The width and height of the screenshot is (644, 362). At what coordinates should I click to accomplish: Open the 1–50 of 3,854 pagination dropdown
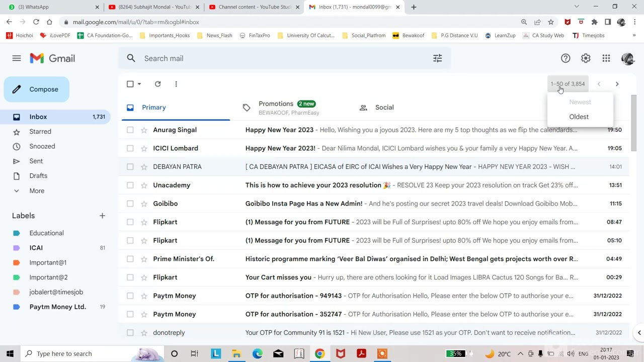pyautogui.click(x=568, y=84)
